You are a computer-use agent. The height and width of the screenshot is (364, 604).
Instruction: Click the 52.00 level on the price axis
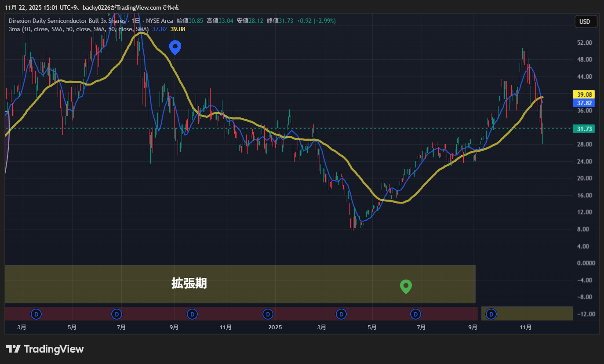click(584, 43)
